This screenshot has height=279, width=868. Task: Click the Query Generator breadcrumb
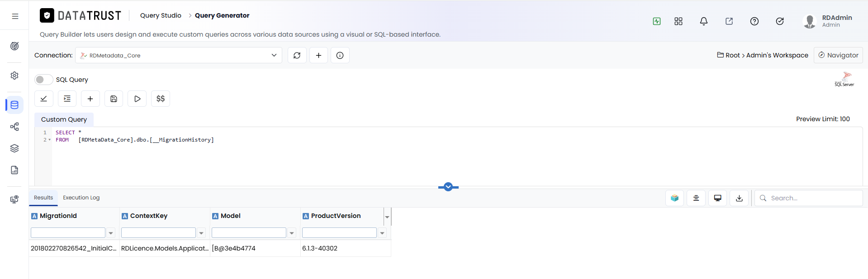(x=222, y=15)
